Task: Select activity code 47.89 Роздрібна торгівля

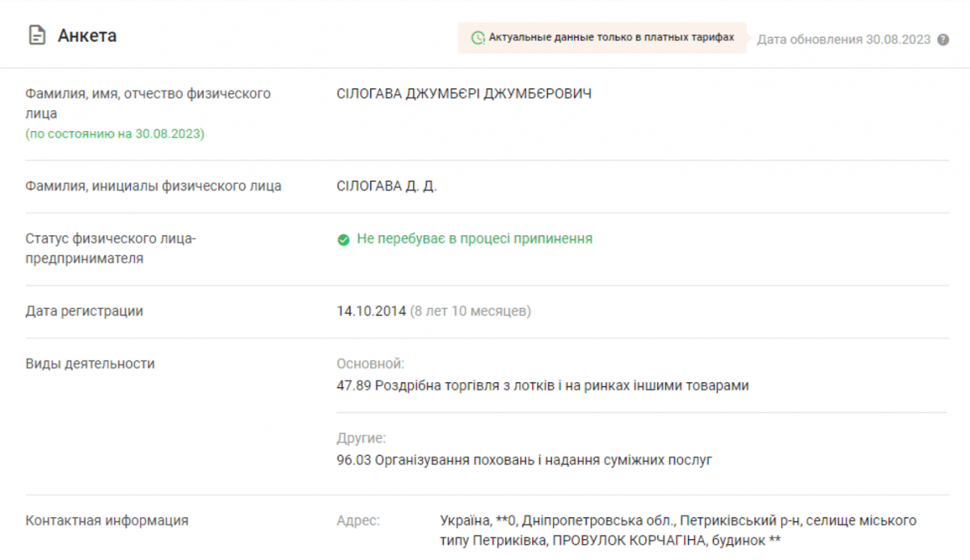Action: (x=542, y=385)
